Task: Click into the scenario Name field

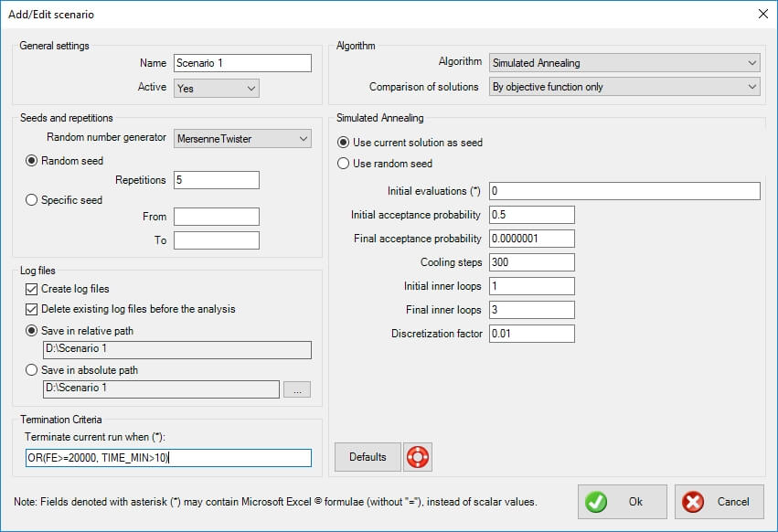Action: (242, 63)
